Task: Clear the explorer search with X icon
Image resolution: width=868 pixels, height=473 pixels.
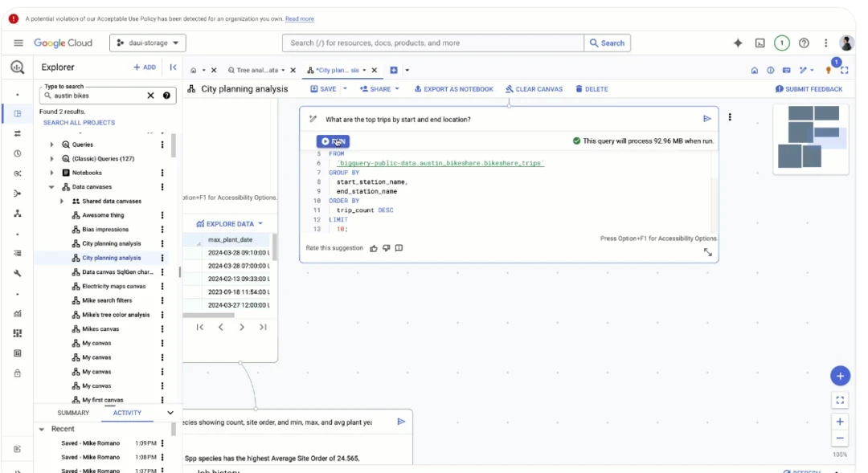Action: pyautogui.click(x=150, y=96)
